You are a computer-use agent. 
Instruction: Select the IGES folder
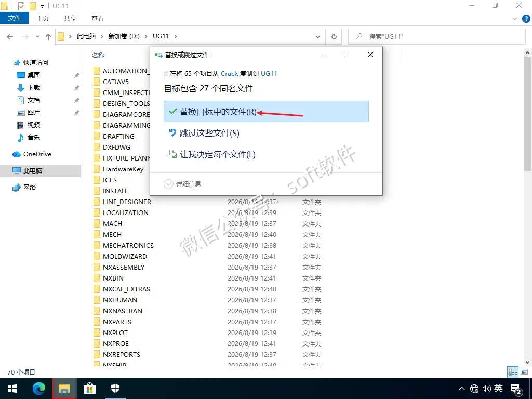[x=110, y=180]
